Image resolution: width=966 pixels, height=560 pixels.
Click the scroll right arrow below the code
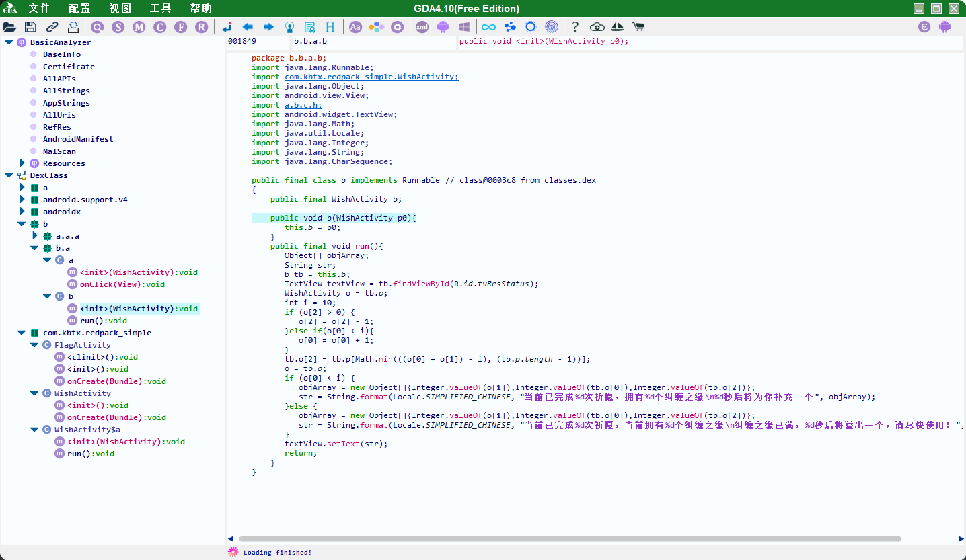(961, 539)
